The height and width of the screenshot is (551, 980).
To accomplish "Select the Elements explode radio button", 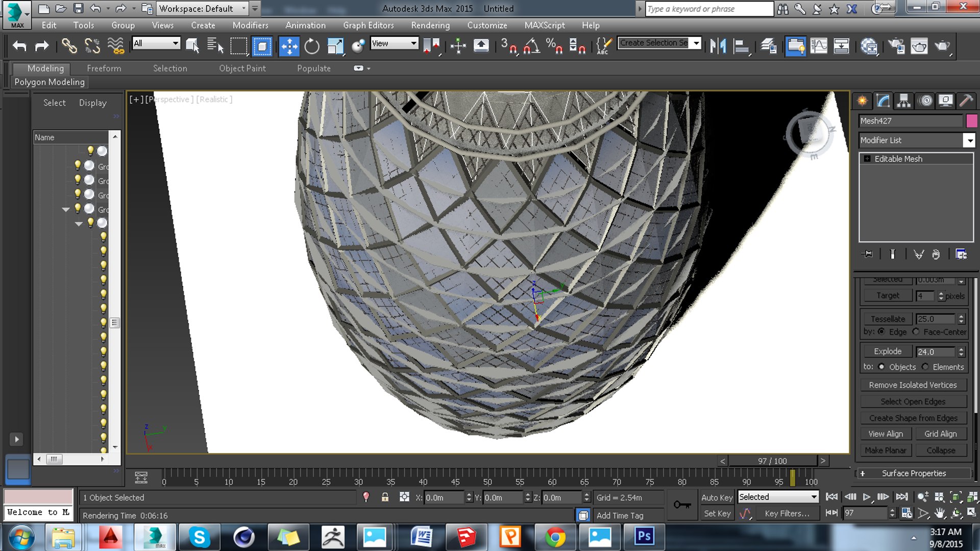I will pyautogui.click(x=925, y=367).
